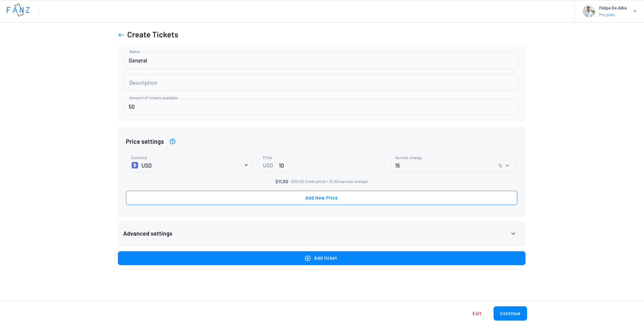Open the service charge percent type dropdown
644x325 pixels.
point(504,166)
